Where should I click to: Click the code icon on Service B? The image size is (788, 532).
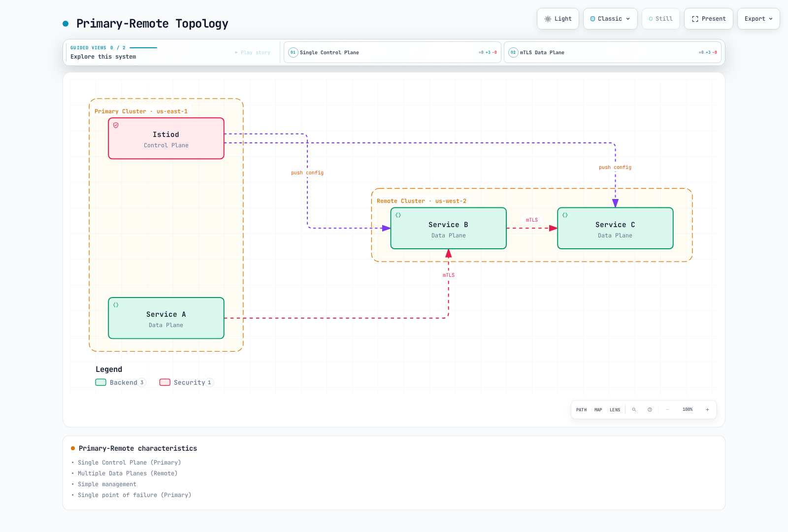pyautogui.click(x=398, y=215)
